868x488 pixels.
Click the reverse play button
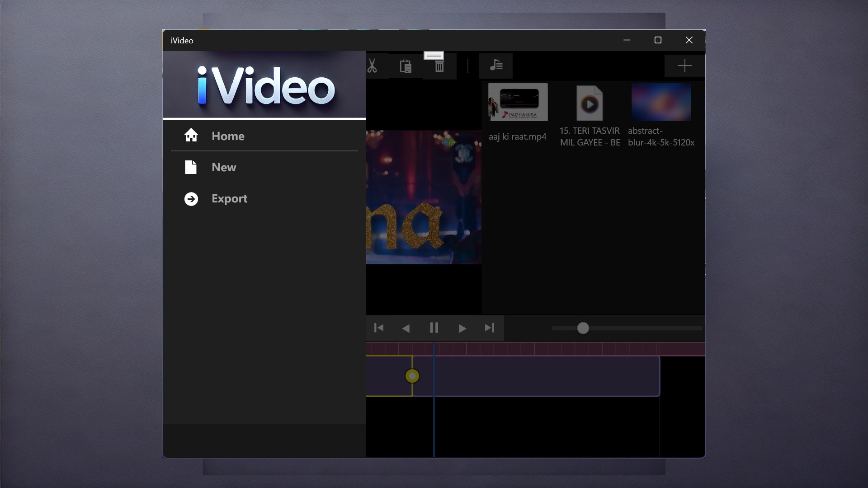pos(406,328)
